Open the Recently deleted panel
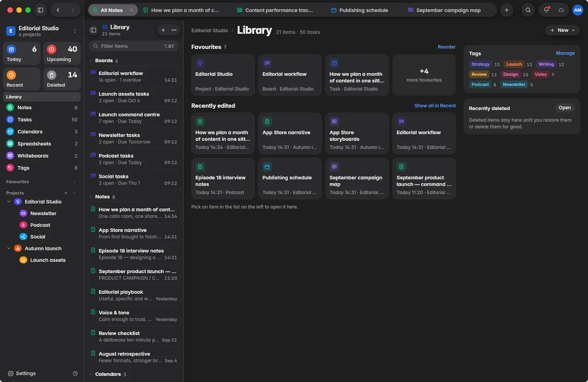 click(x=565, y=108)
